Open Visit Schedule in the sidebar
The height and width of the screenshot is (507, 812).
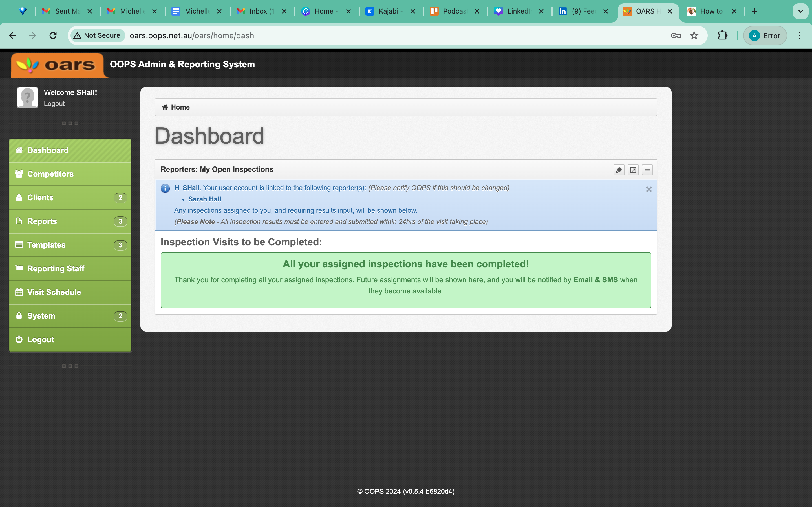click(x=70, y=292)
